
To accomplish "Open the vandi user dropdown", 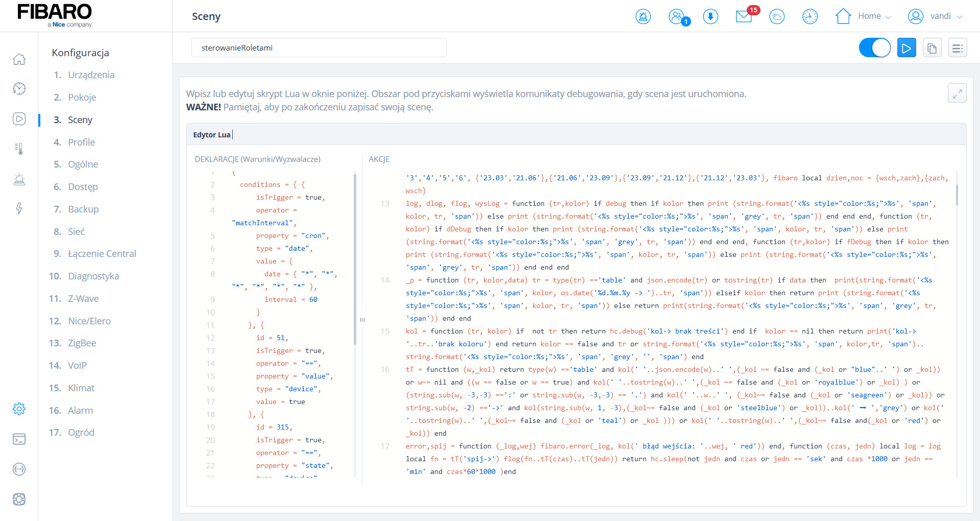I will click(x=935, y=16).
